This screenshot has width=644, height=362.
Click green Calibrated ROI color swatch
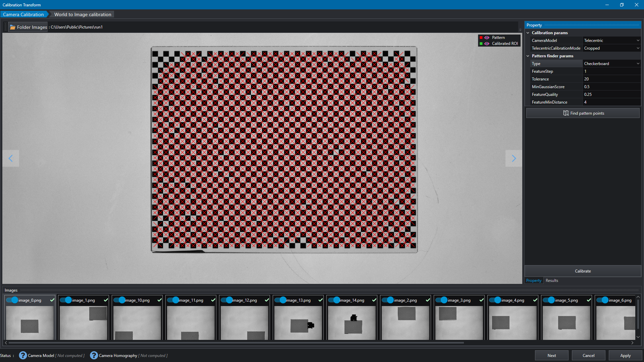coord(481,44)
